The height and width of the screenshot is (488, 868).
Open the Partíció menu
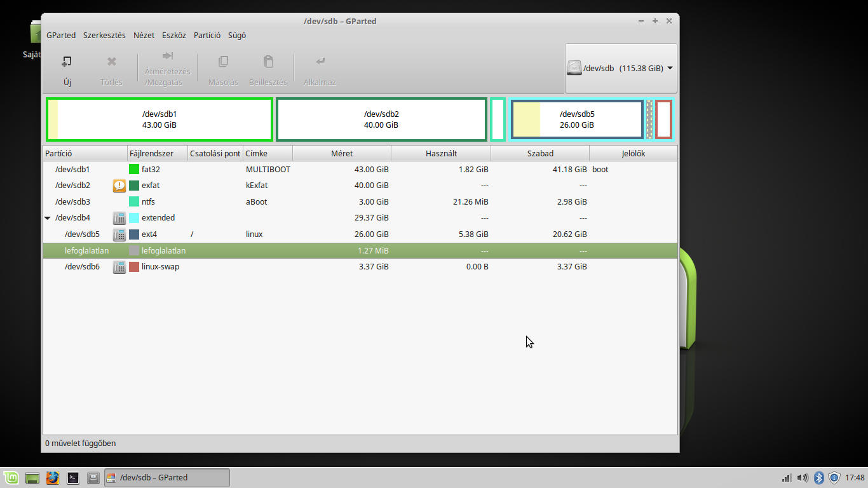coord(207,36)
